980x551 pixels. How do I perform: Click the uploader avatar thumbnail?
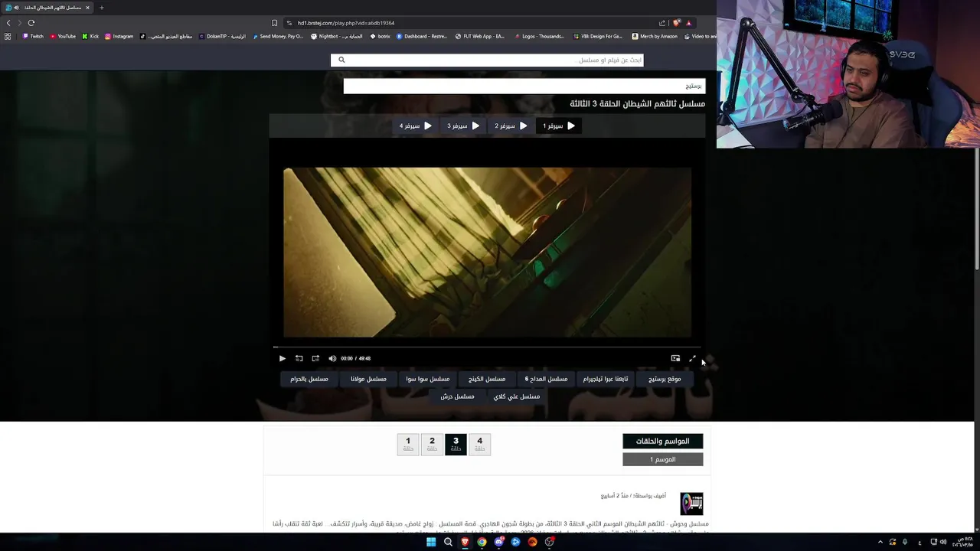(691, 503)
